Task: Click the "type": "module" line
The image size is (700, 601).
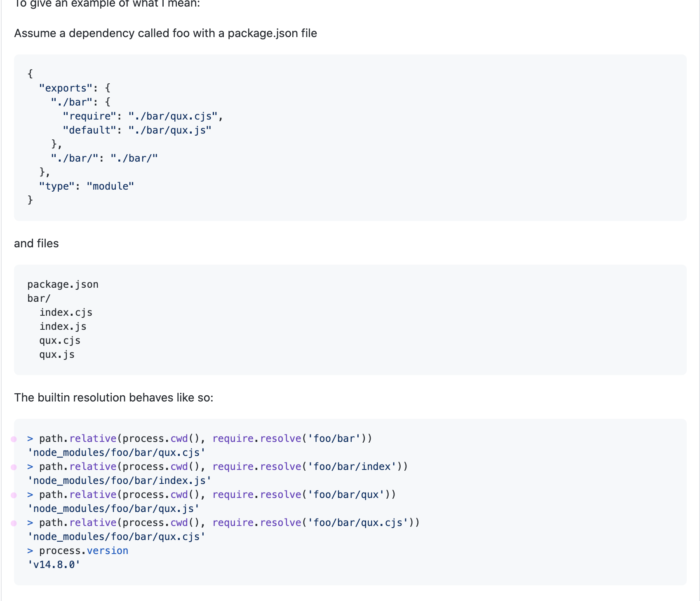Action: point(87,186)
